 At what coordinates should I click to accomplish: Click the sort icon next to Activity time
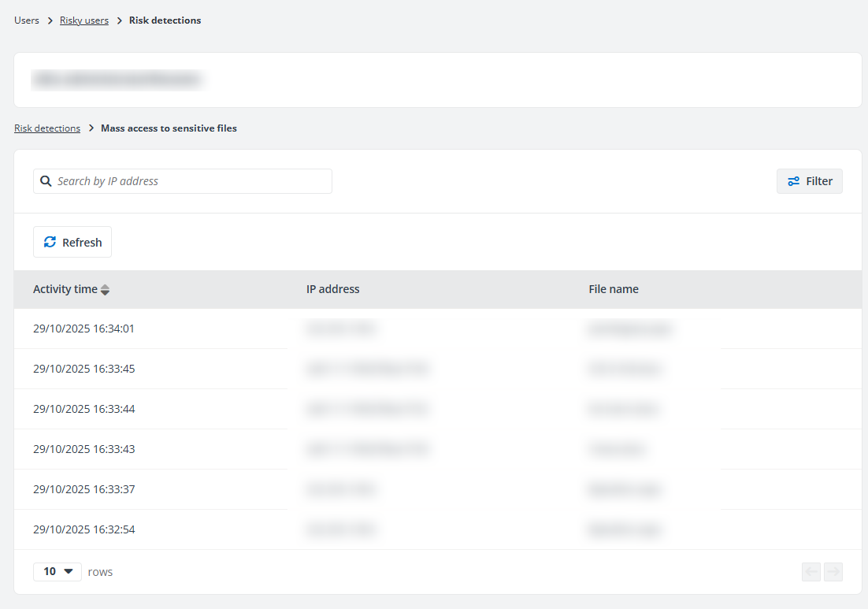tap(106, 289)
